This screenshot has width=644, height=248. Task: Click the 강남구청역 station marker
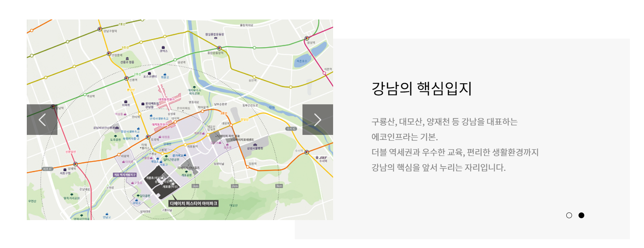[x=100, y=29]
